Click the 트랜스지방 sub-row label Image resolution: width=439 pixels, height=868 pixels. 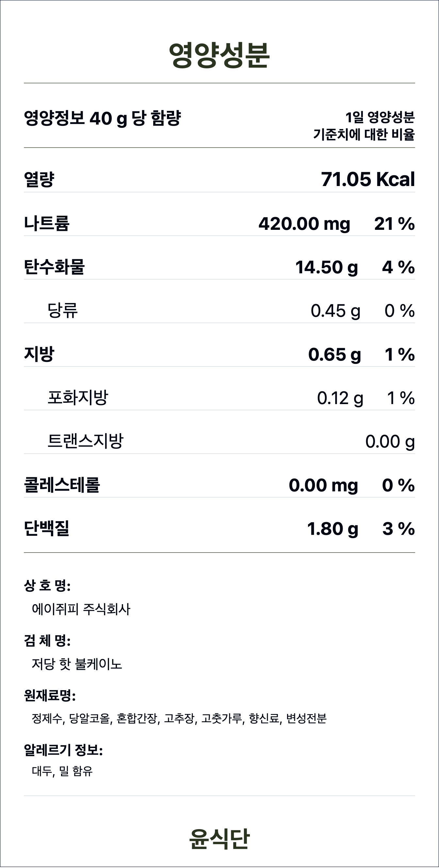86,441
